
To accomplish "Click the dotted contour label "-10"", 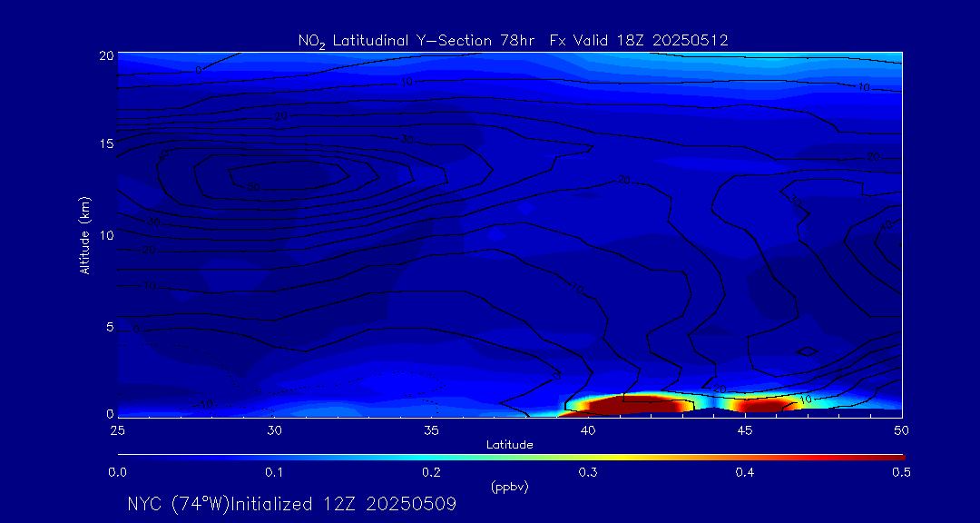I will 204,405.
